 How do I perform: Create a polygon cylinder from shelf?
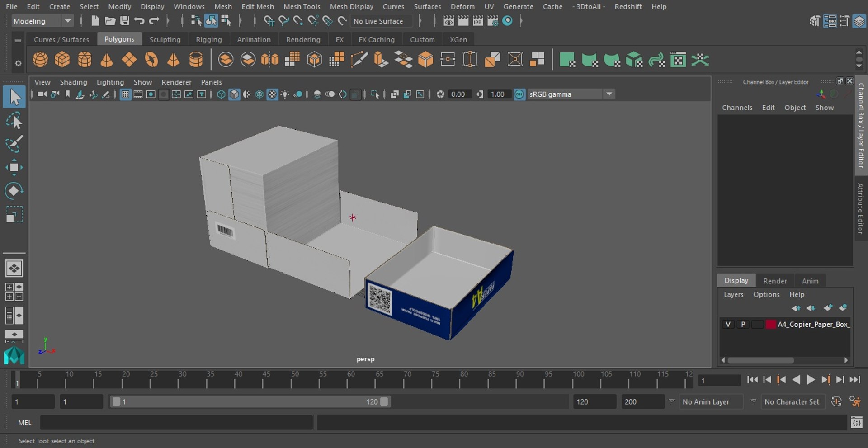(85, 60)
